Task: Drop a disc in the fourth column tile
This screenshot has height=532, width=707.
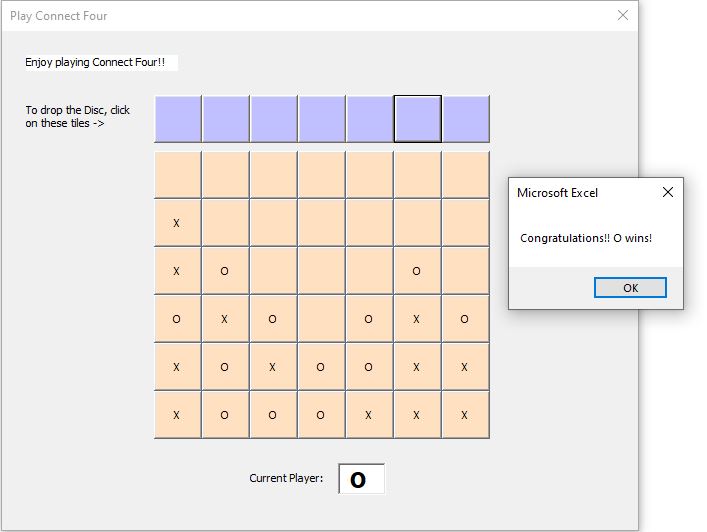Action: tap(322, 119)
